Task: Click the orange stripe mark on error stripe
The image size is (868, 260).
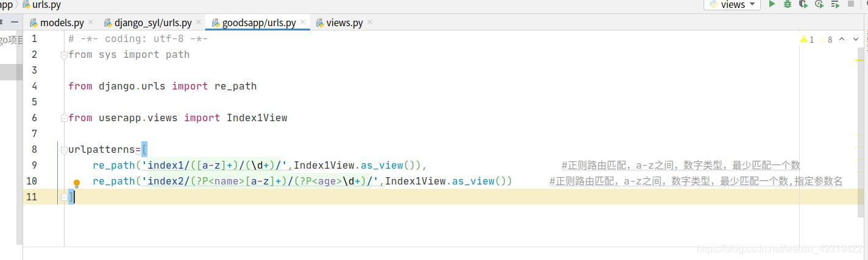Action: [860, 61]
